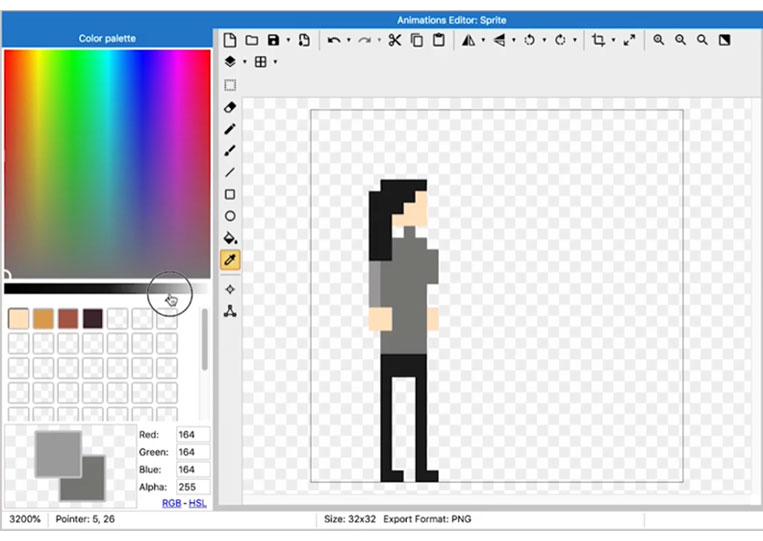Click the Undo arrow icon

click(x=334, y=40)
